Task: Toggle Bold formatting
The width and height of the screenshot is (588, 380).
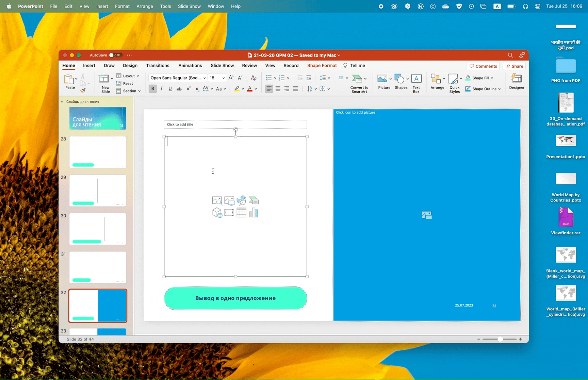Action: (x=152, y=89)
